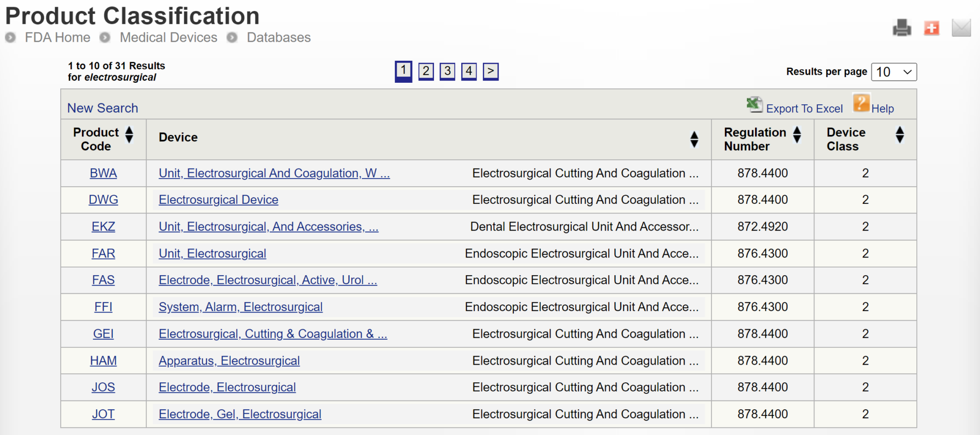The image size is (980, 435).
Task: Click the red plus share icon
Action: pos(931,28)
